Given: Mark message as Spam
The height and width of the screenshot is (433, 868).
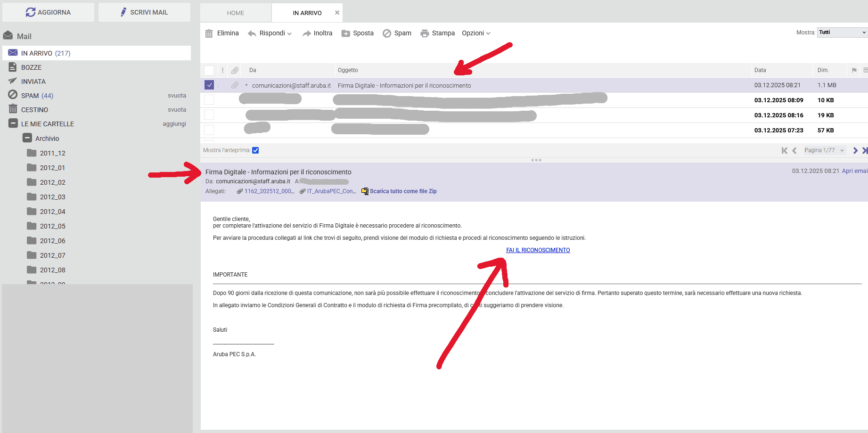Looking at the screenshot, I should 397,33.
